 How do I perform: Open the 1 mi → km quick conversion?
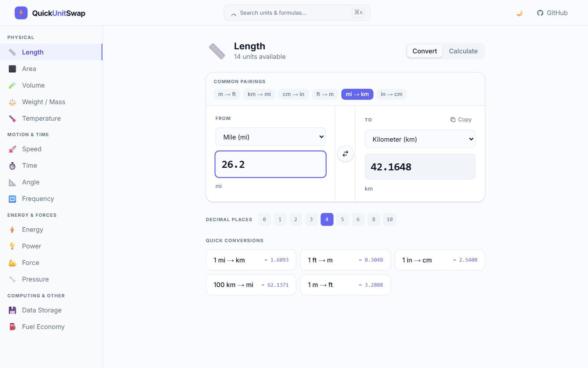[x=251, y=260]
